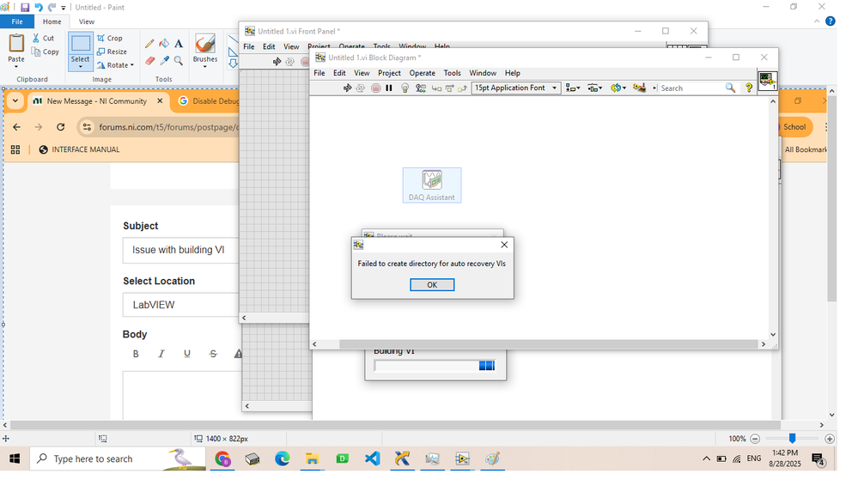Click Cut in Paint's Clipboard group

pos(43,38)
